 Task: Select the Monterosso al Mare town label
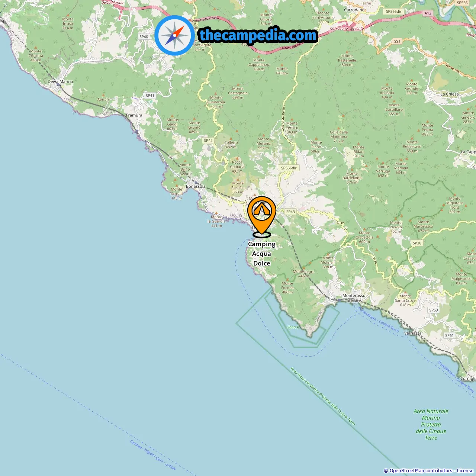click(354, 298)
